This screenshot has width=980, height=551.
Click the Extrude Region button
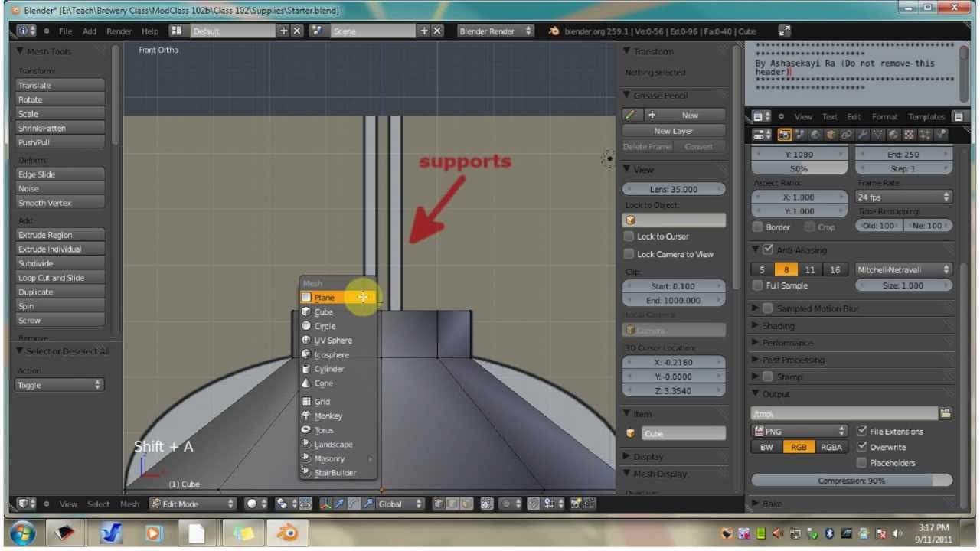60,235
